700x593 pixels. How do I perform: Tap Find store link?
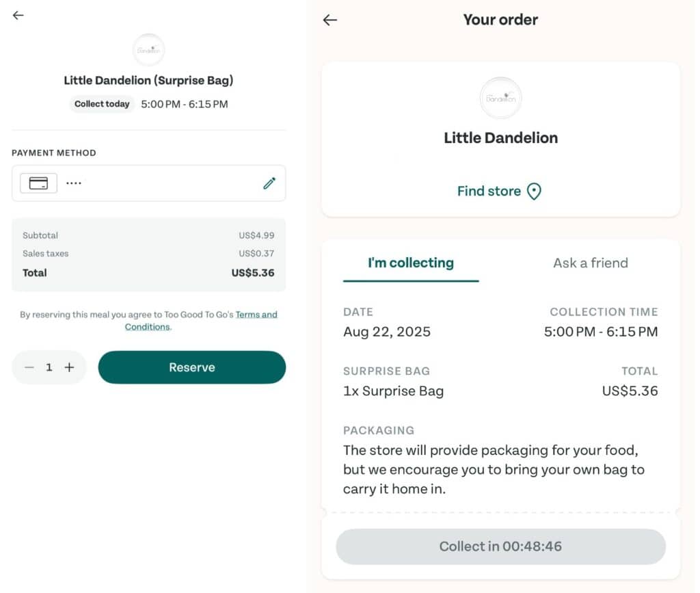point(489,191)
